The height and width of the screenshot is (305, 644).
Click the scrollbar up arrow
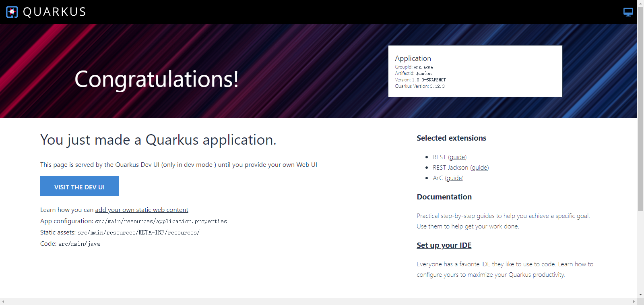tap(640, 3)
